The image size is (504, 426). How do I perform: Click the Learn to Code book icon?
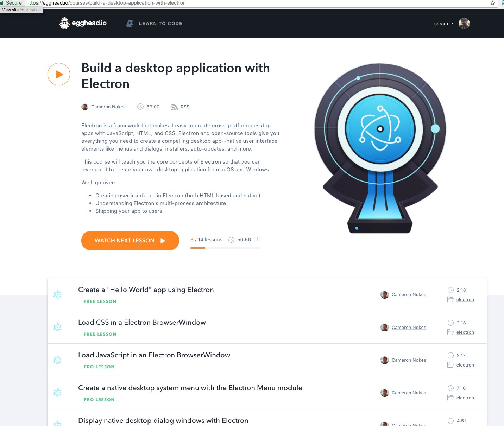point(130,24)
